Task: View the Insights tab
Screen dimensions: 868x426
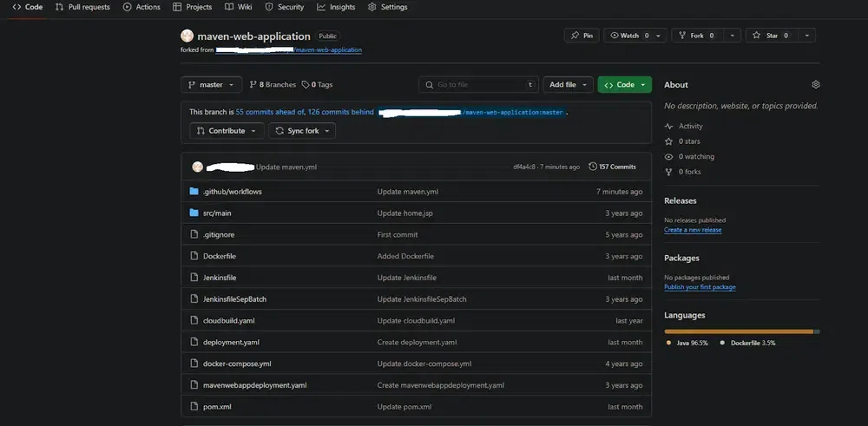Action: pos(336,7)
